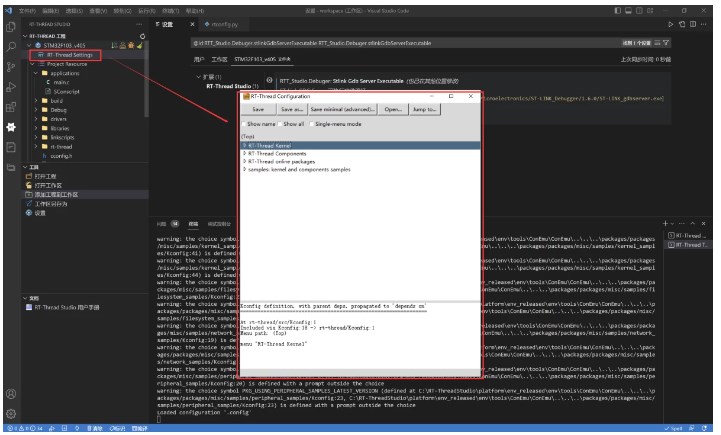The width and height of the screenshot is (721, 435).
Task: Open the Accounts icon in activity bar
Action: click(11, 394)
